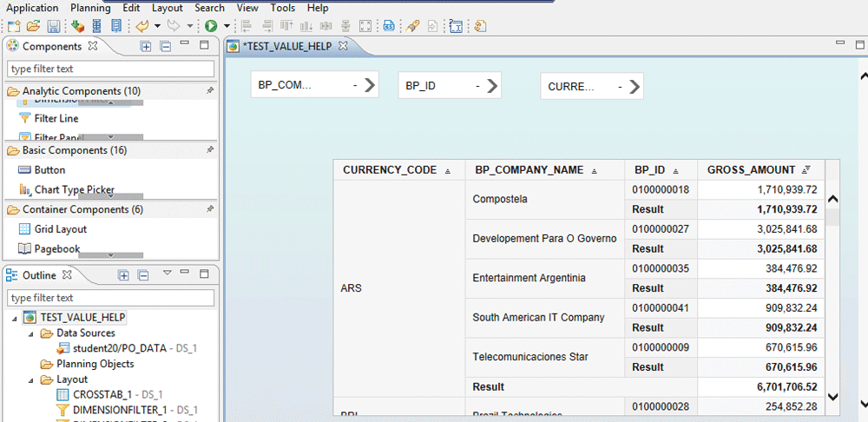Screen dimensions: 868x422
Task: Click the Save icon in the toolbar
Action: pos(54,26)
